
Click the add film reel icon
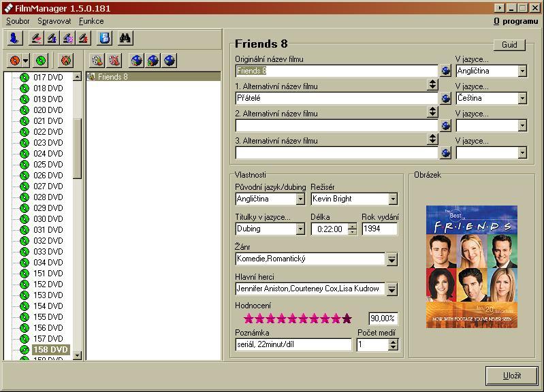click(x=97, y=61)
